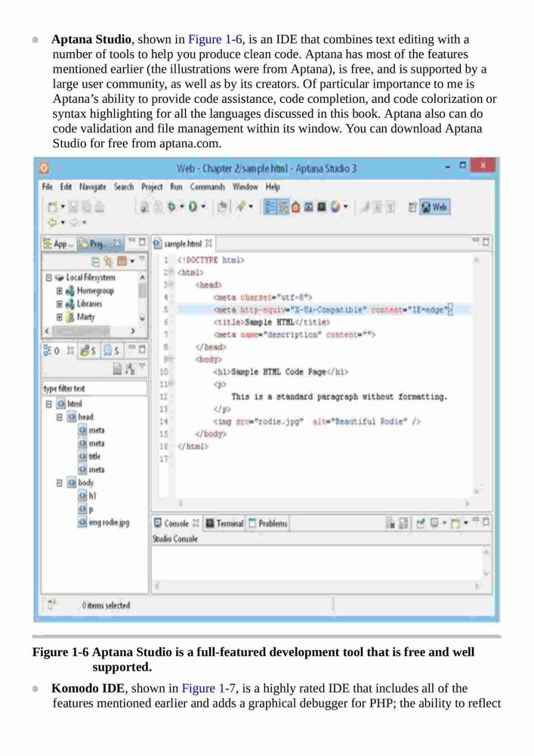Open the New file dropdown arrow
The height and width of the screenshot is (756, 534).
pyautogui.click(x=63, y=207)
